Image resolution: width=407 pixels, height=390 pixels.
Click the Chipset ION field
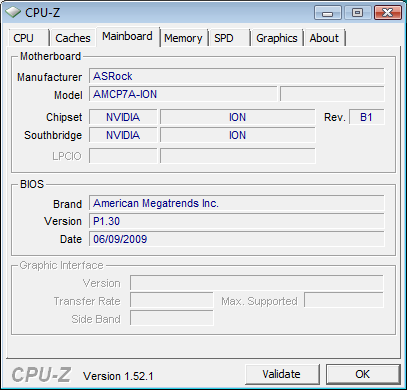click(x=237, y=117)
